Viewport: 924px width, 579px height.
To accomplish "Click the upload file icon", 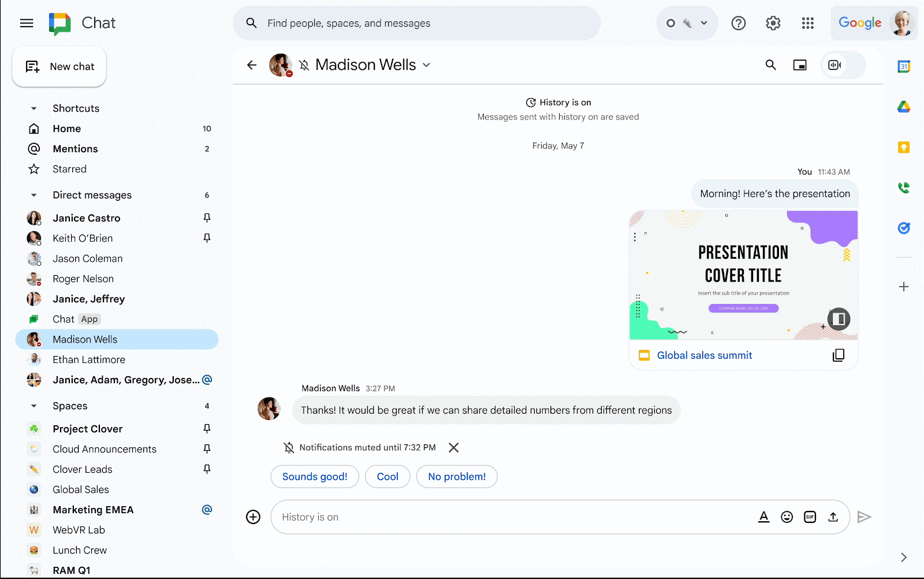I will [833, 517].
